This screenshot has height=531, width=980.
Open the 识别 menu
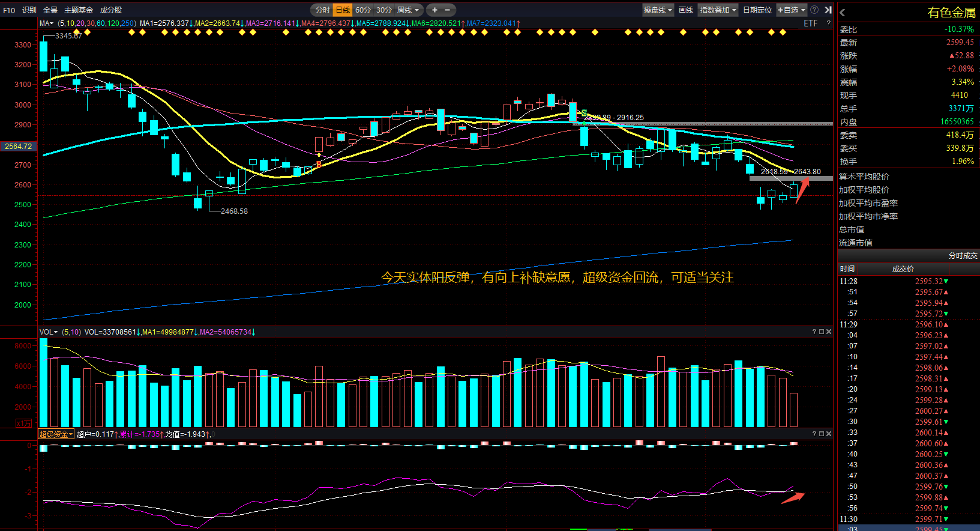(29, 10)
